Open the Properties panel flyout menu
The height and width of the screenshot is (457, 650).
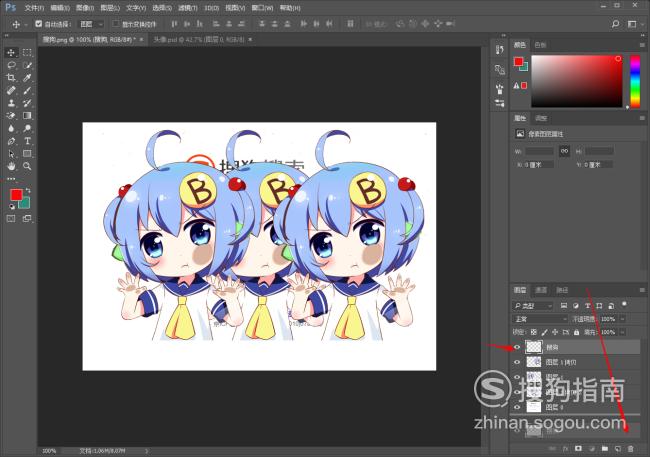642,118
